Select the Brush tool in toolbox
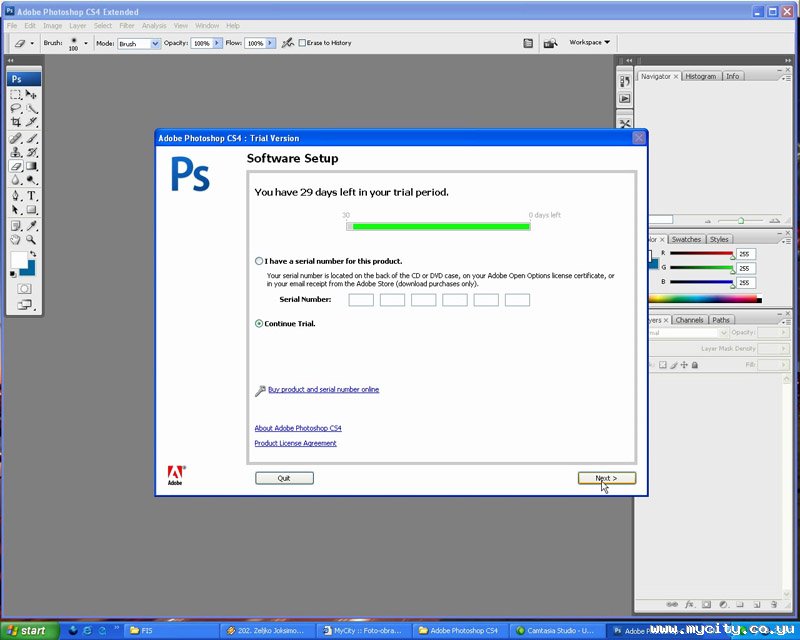This screenshot has height=640, width=800. [31, 138]
